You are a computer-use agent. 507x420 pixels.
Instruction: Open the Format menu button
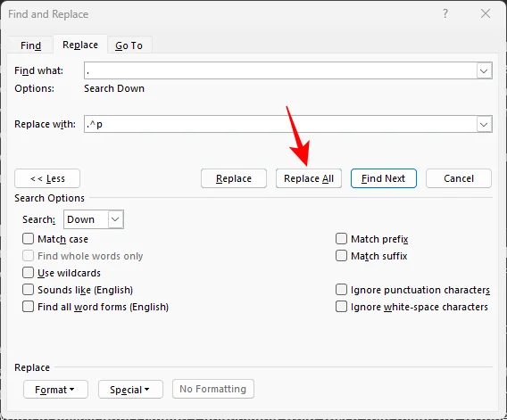[x=55, y=390]
